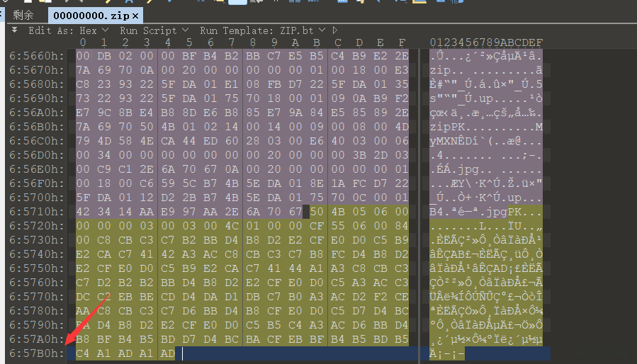Select byte 4B after 50 in row 6:5710h
Image resolution: width=637 pixels, height=364 pixels.
[x=337, y=212]
